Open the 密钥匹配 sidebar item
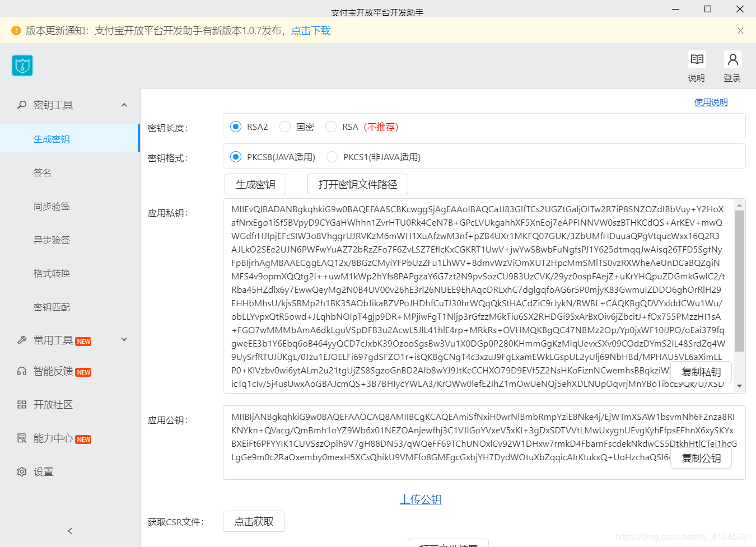The height and width of the screenshot is (547, 756). tap(52, 307)
